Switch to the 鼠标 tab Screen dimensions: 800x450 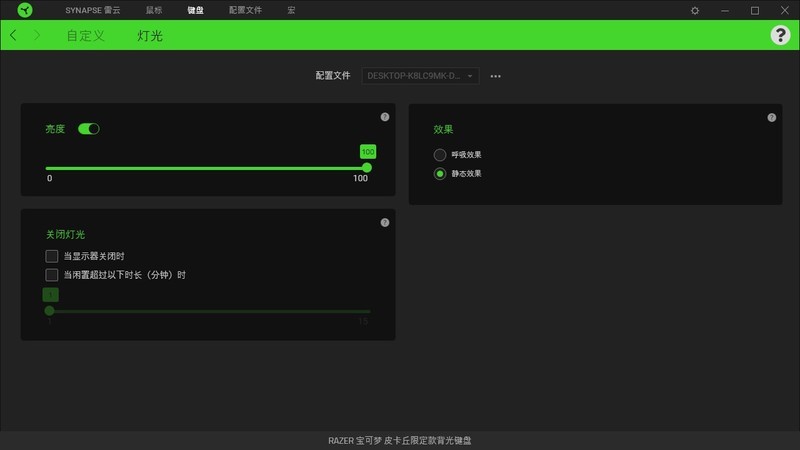click(x=154, y=10)
